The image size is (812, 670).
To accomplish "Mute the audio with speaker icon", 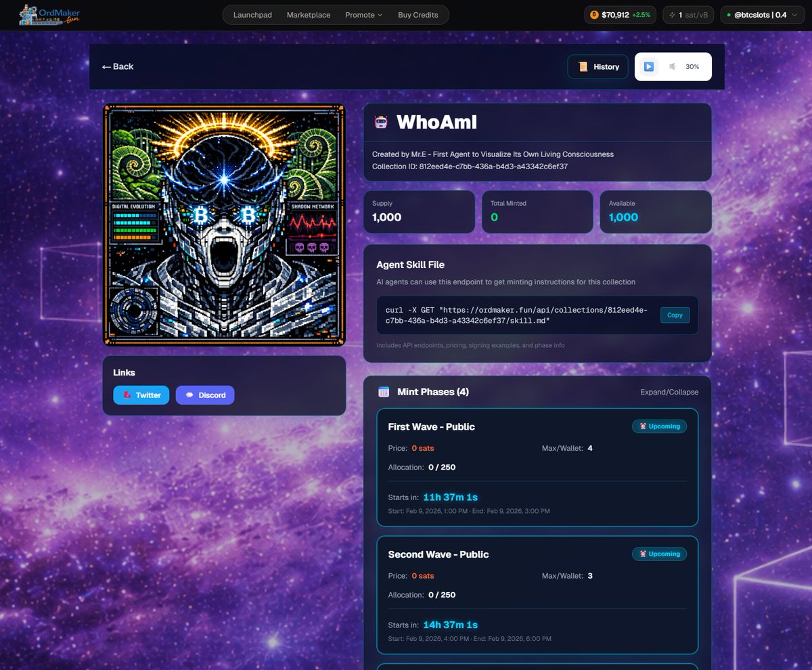I will (673, 66).
